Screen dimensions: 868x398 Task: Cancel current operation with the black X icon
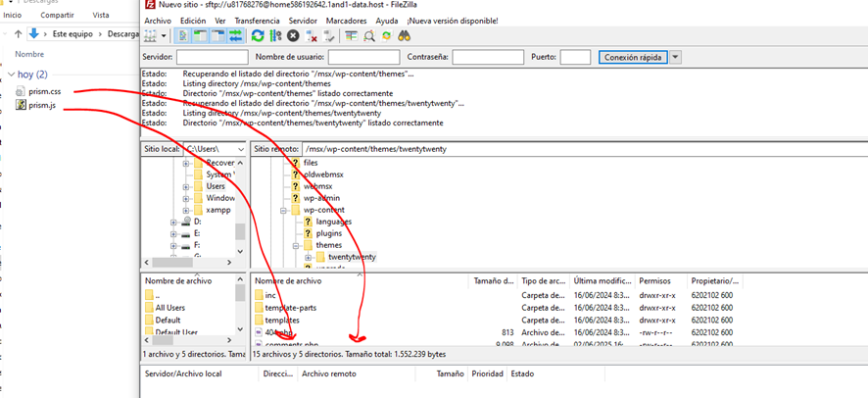click(x=293, y=36)
